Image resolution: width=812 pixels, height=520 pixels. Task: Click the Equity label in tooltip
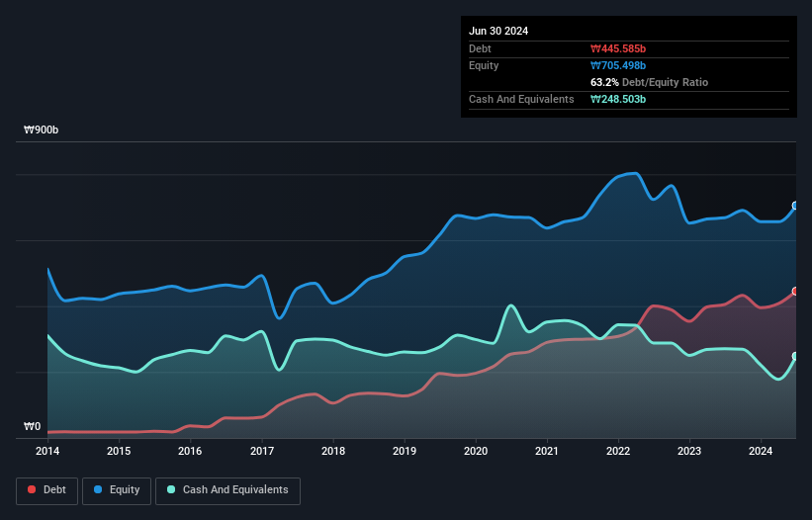coord(484,65)
